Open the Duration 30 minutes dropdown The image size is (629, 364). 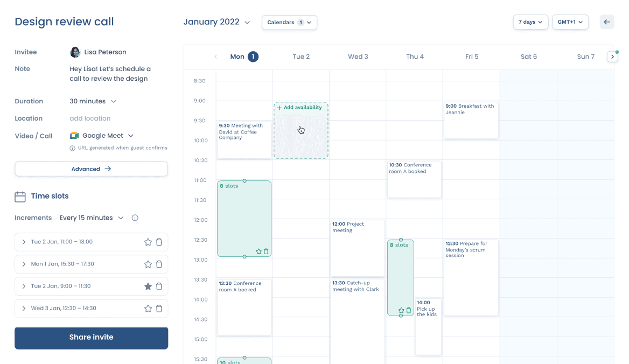tap(93, 101)
